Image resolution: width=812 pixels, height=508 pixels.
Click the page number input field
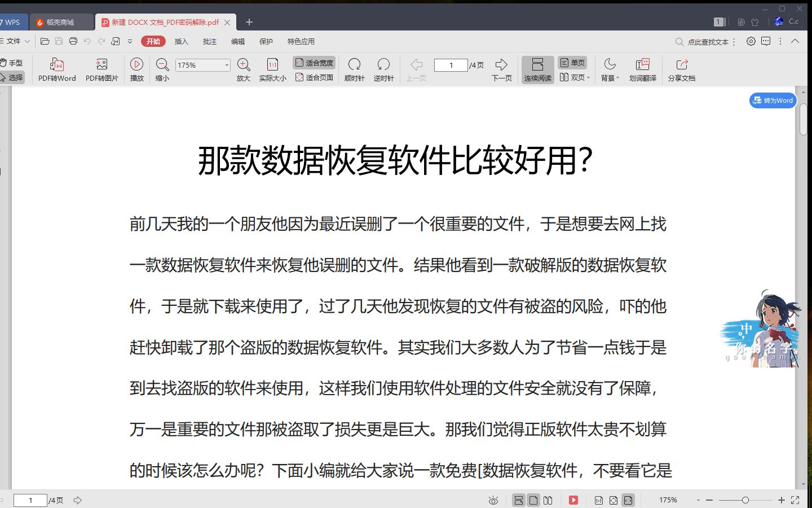pos(451,65)
